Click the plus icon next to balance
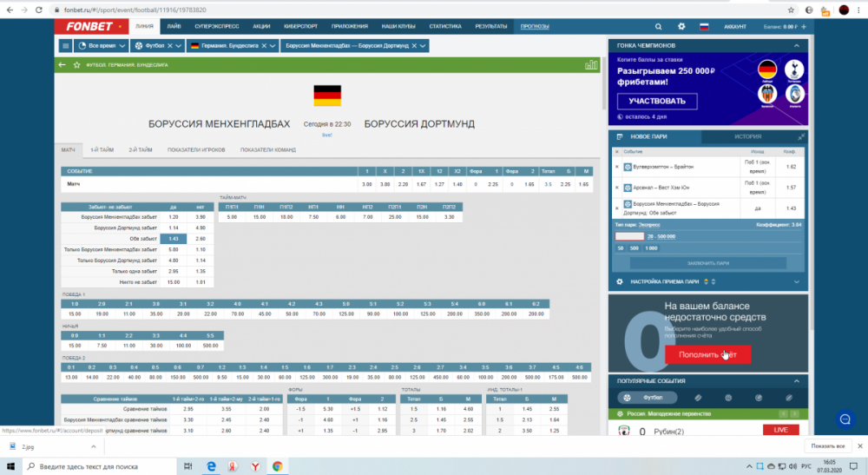The image size is (868, 475). click(x=802, y=27)
